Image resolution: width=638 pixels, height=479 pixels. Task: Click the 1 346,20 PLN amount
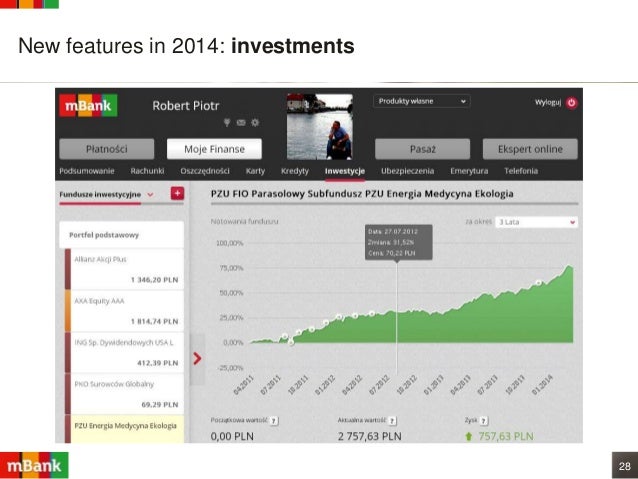pos(155,280)
